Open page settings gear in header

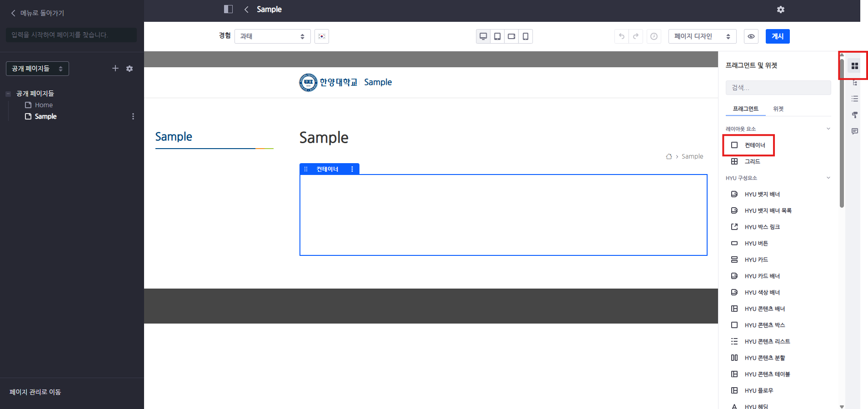pos(780,10)
